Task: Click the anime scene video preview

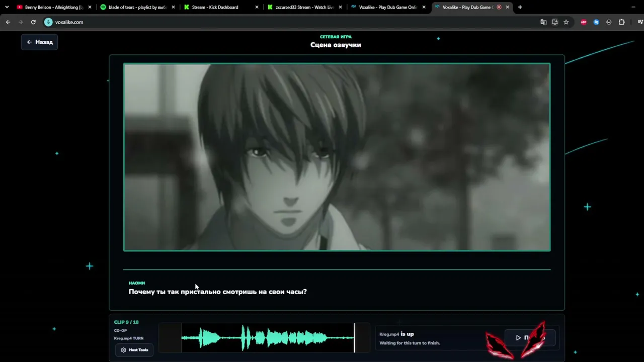Action: (x=337, y=157)
